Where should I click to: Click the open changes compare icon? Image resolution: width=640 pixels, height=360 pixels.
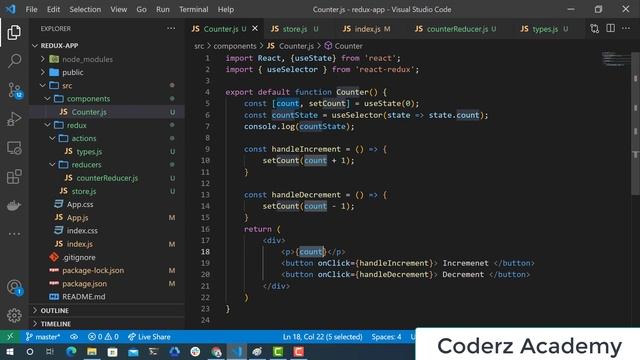pyautogui.click(x=594, y=29)
